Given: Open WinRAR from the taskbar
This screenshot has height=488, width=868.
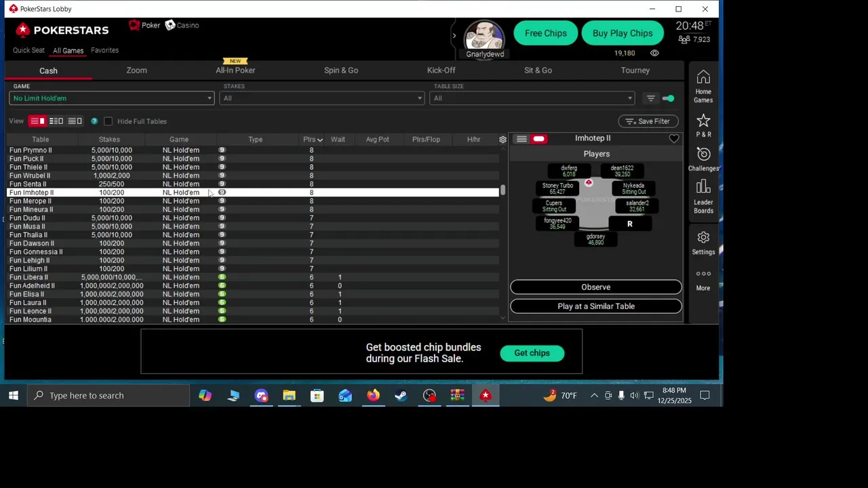Looking at the screenshot, I should point(457,395).
